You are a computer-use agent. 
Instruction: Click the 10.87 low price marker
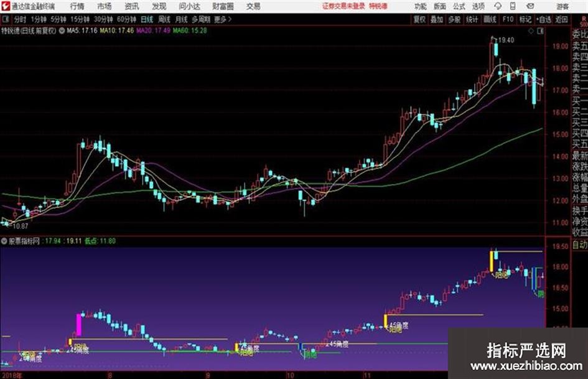click(x=21, y=226)
